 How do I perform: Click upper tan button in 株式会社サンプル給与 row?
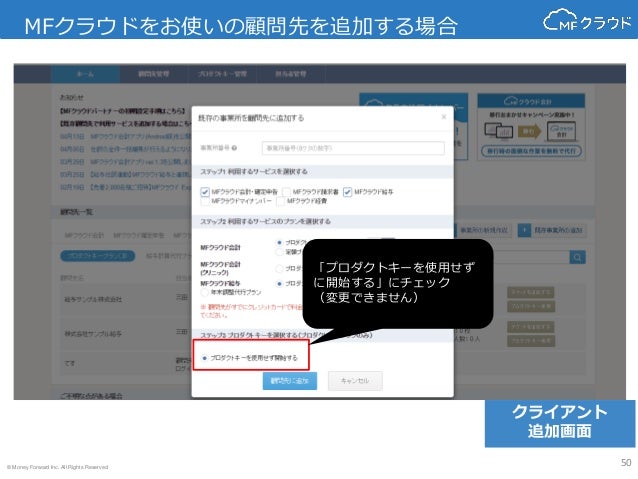(x=531, y=327)
